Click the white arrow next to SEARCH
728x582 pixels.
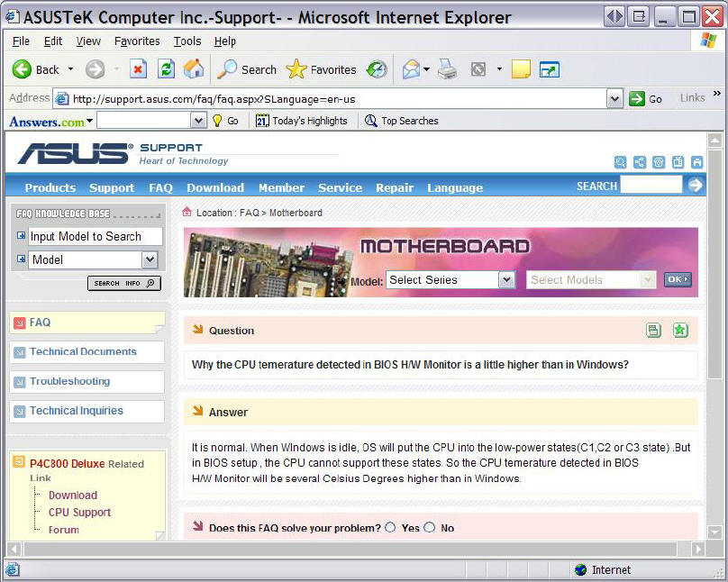tap(695, 186)
